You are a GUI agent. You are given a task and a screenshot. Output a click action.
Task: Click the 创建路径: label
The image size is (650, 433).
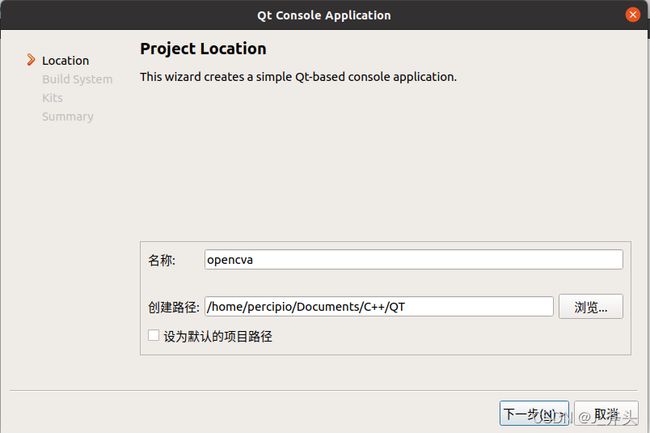point(174,307)
